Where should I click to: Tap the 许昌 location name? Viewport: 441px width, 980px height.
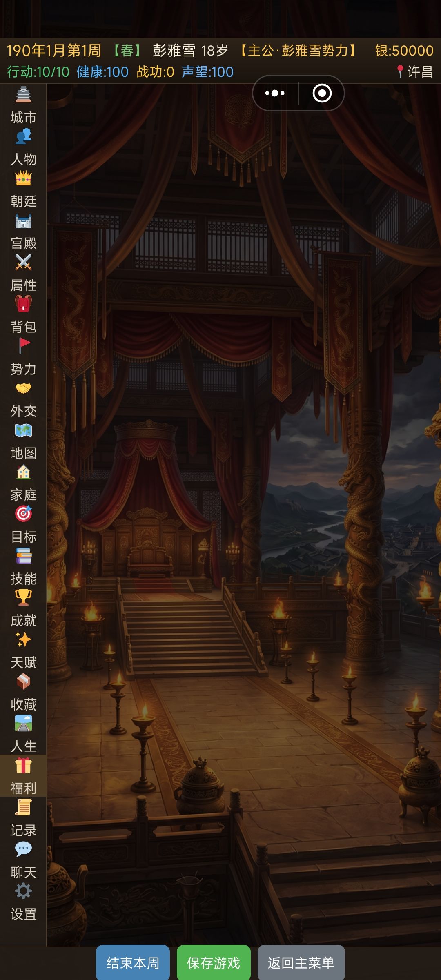420,72
